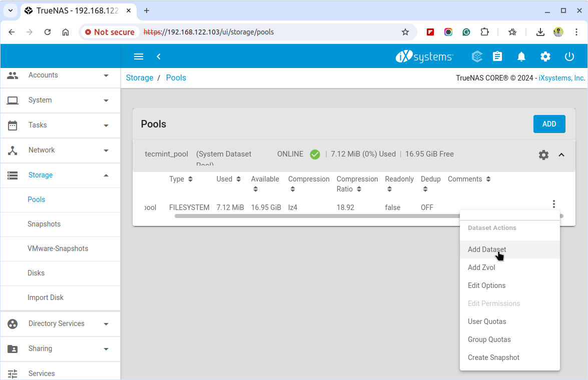Image resolution: width=588 pixels, height=380 pixels.
Task: Open the three-dot dataset actions menu
Action: click(x=554, y=204)
